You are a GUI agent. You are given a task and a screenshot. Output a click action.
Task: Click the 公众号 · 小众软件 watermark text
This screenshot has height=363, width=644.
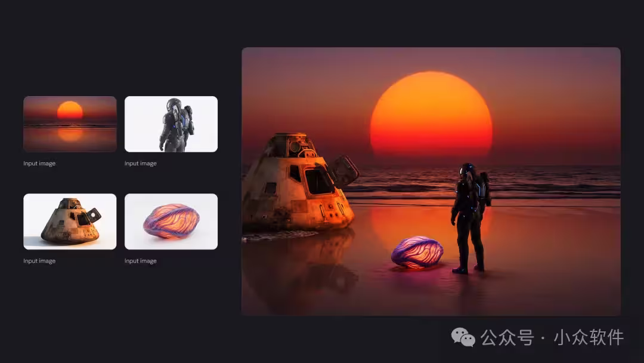[x=552, y=337]
